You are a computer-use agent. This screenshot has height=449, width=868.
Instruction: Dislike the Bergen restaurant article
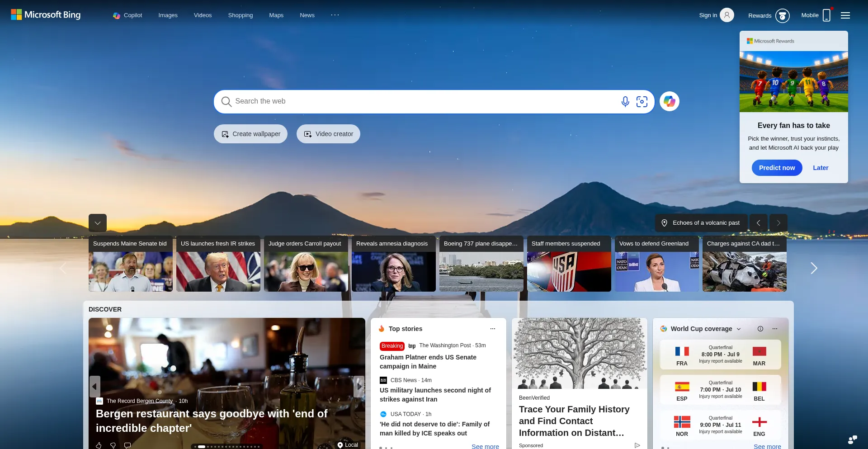113,445
